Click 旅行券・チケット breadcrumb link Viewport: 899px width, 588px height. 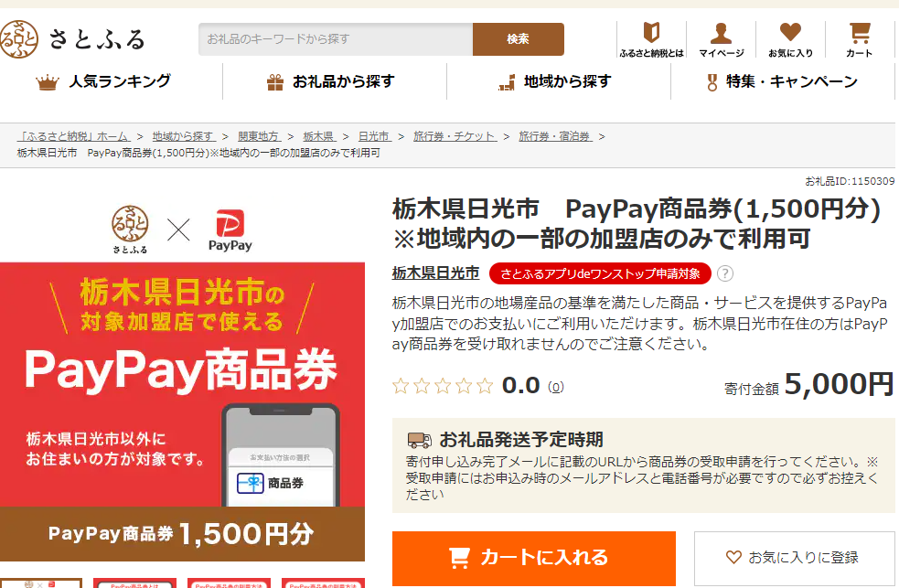[455, 136]
